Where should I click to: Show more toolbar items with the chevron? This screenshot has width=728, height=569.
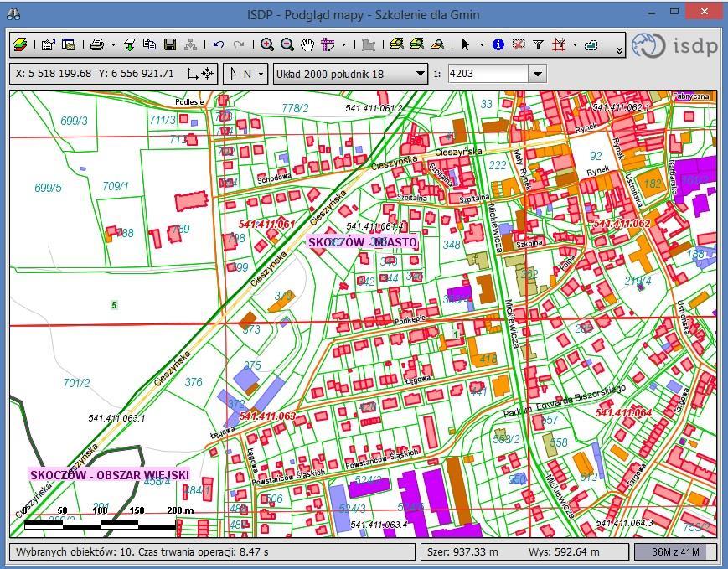[619, 50]
